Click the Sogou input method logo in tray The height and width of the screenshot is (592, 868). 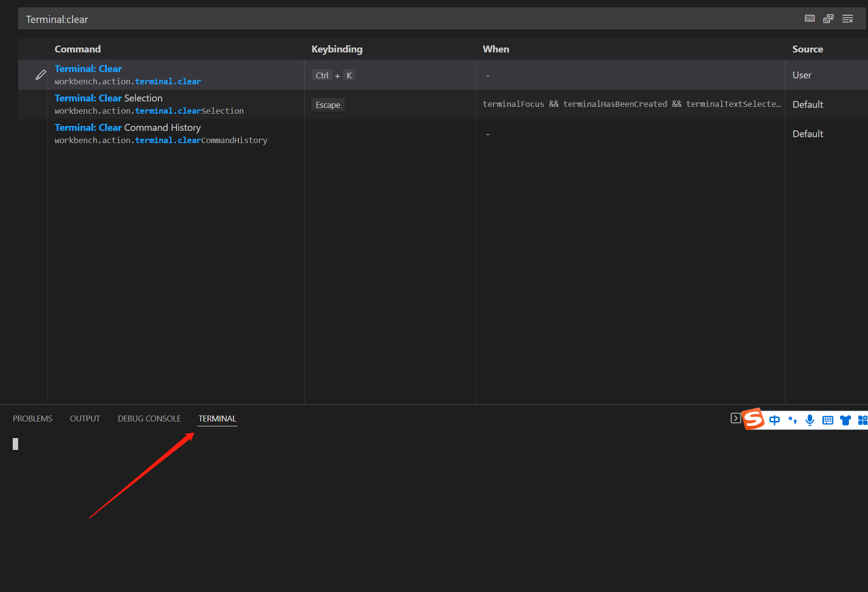click(x=753, y=419)
